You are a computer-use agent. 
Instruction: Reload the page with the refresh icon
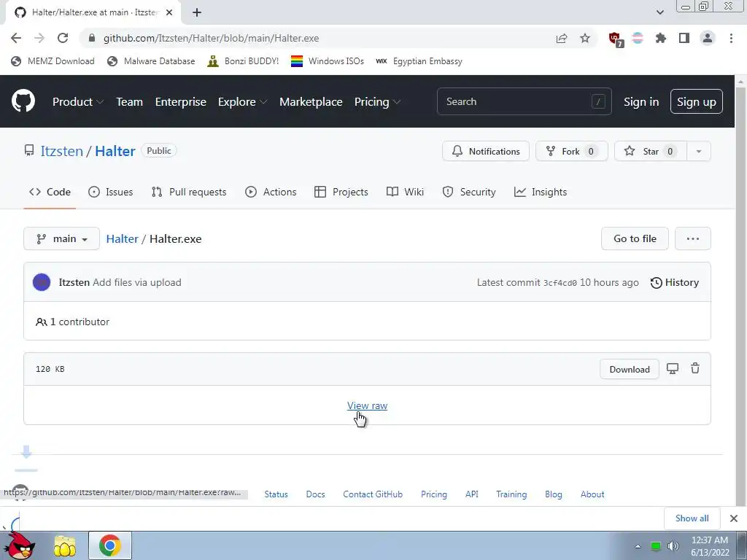[x=63, y=38]
